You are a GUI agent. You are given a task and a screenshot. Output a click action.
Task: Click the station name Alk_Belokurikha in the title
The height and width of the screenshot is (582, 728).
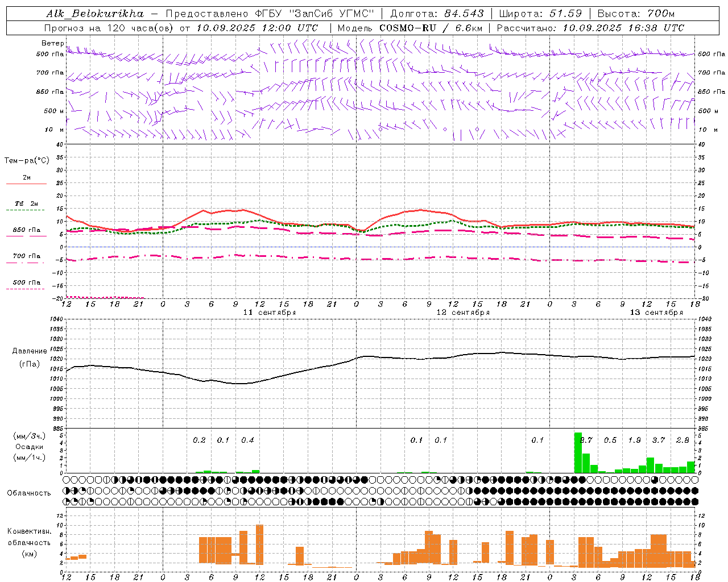pyautogui.click(x=95, y=14)
